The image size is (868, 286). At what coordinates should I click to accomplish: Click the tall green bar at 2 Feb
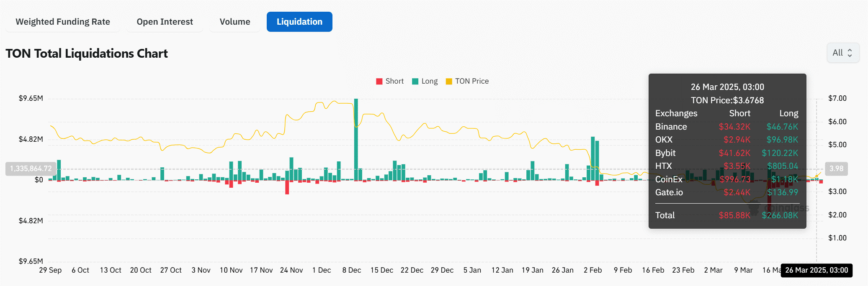coord(593,158)
